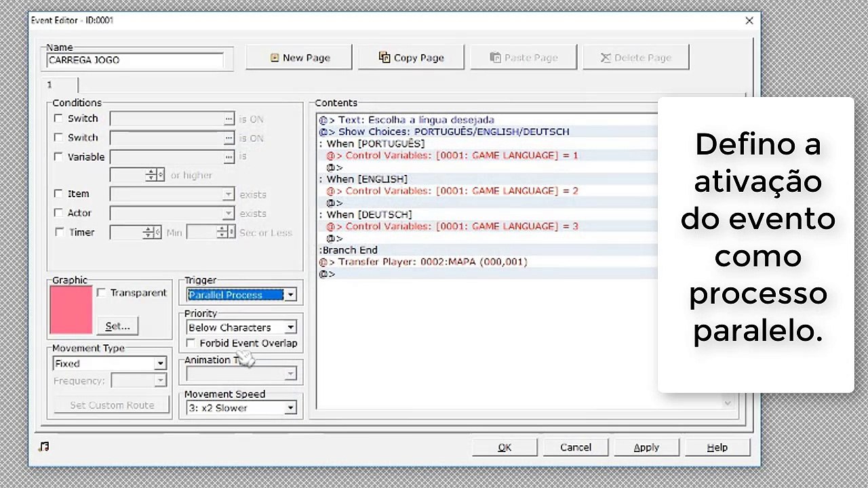Screen dimensions: 868x488
Task: Click the Copy Page button
Action: 411,58
